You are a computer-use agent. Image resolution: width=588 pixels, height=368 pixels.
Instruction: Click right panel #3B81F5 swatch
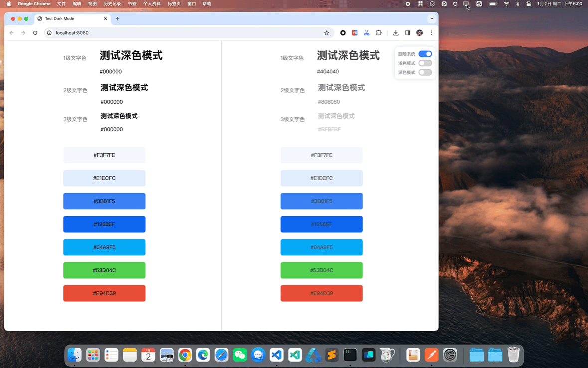point(321,201)
